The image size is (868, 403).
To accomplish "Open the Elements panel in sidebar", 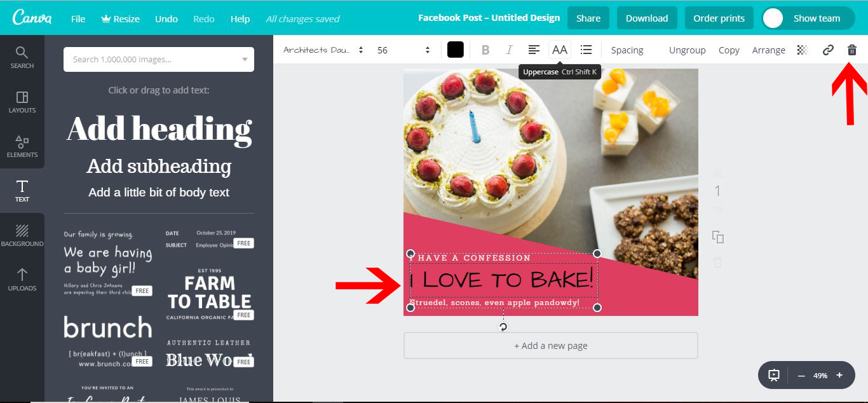I will [22, 147].
